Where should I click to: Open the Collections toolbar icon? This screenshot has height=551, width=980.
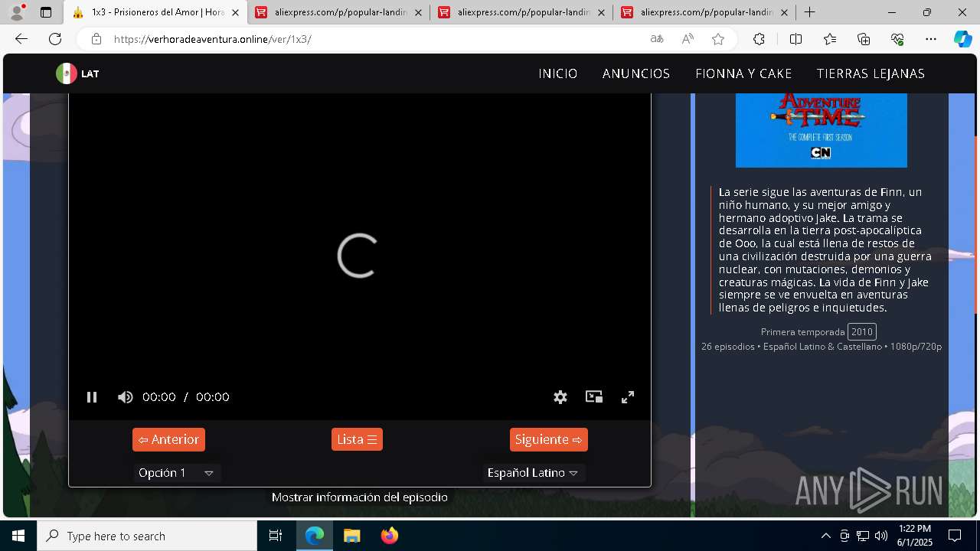(864, 39)
